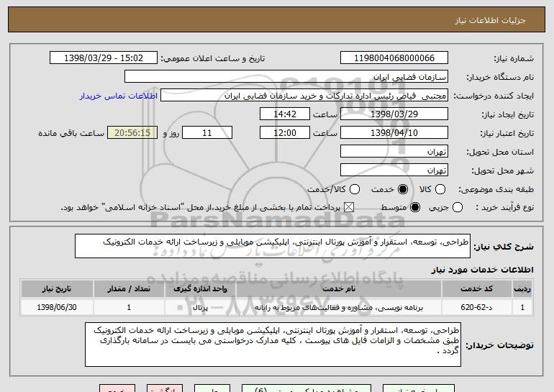Image resolution: width=554 pixels, height=392 pixels.
Task: Click the اطلاعات خدمات مورد نیاز section heading
Action: [x=482, y=270]
